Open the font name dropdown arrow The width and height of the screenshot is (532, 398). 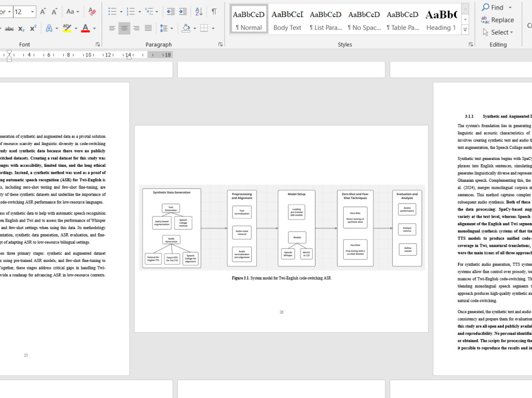coord(9,12)
